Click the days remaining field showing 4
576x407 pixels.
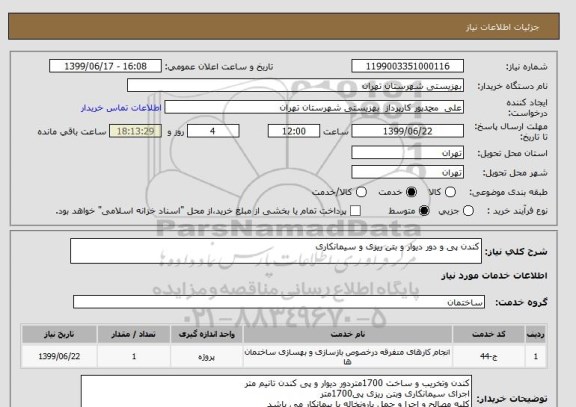tap(213, 131)
